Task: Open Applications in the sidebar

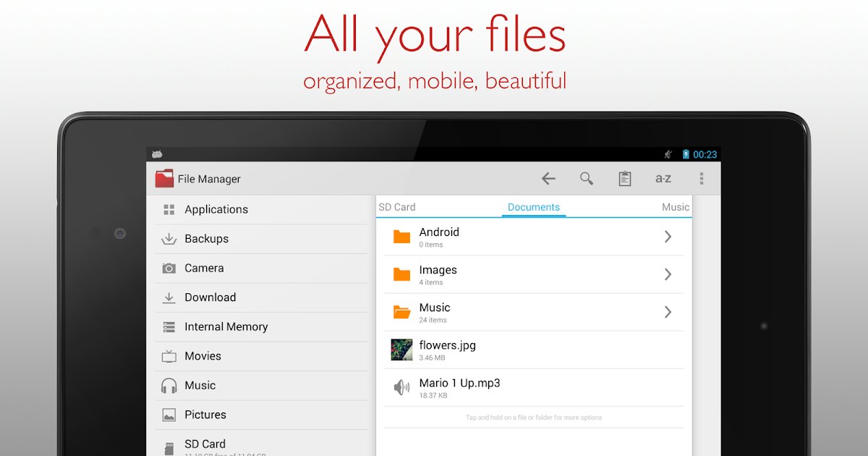Action: pyautogui.click(x=216, y=210)
